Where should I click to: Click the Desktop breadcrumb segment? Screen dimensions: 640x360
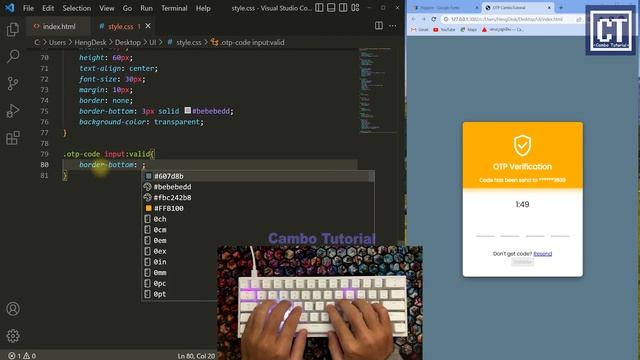(x=127, y=42)
